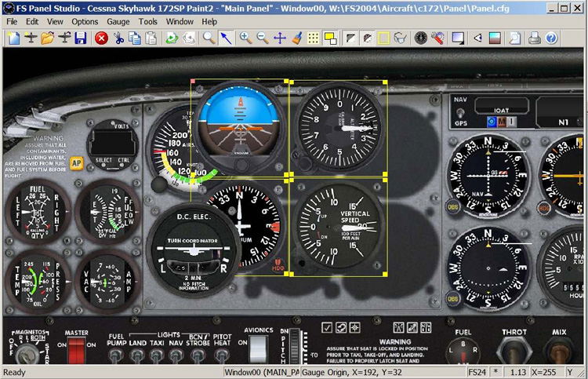Viewport: 588px width, 379px height.
Task: Click the red delete X icon
Action: 101,38
